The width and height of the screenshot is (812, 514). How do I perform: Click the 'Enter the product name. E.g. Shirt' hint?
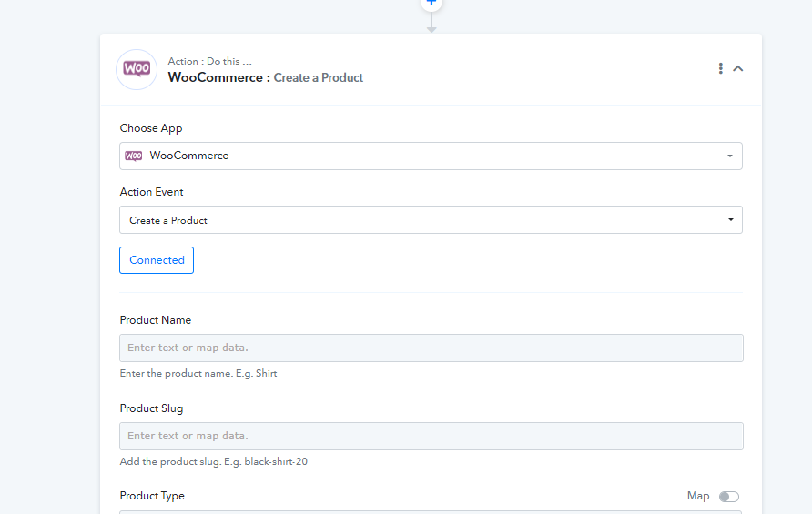[x=198, y=374]
